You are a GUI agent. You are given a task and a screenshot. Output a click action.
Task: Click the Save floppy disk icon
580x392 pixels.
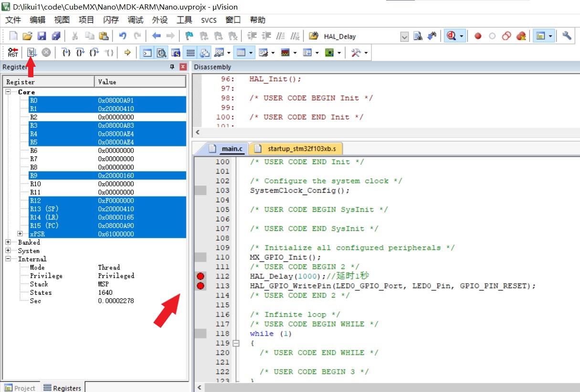tap(42, 36)
